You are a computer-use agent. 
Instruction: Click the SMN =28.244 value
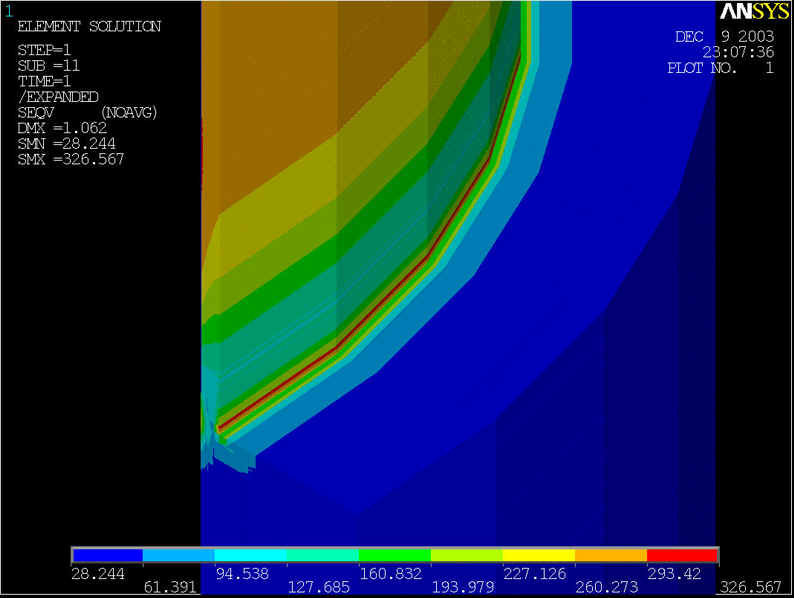pyautogui.click(x=66, y=144)
